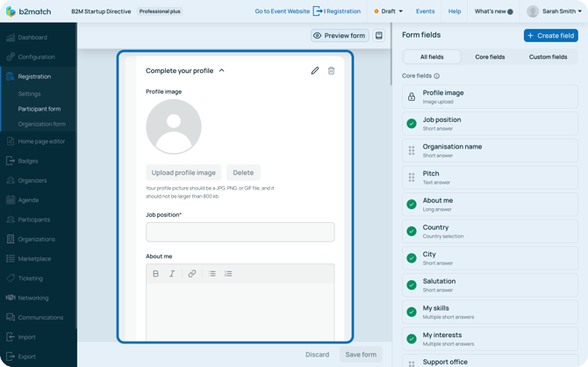Image resolution: width=588 pixels, height=367 pixels.
Task: Insert numbered list in About me editor
Action: click(228, 274)
